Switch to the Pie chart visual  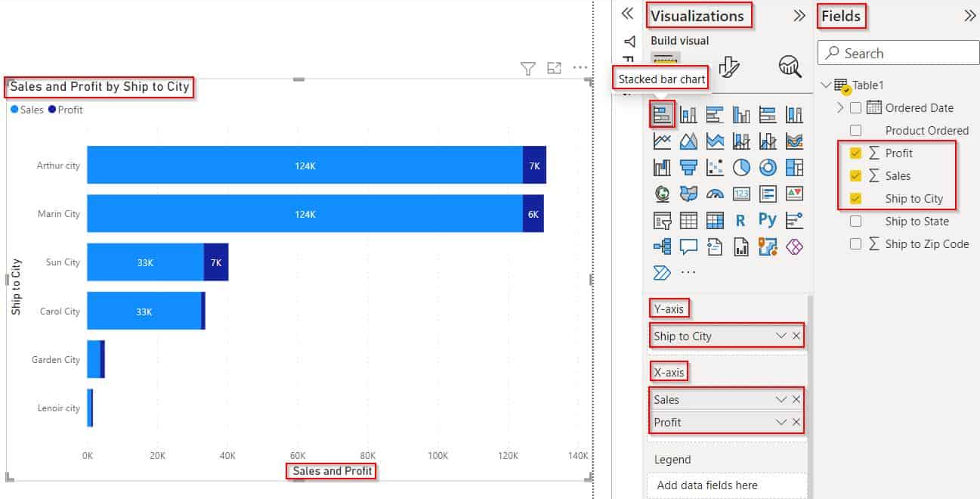[x=741, y=167]
